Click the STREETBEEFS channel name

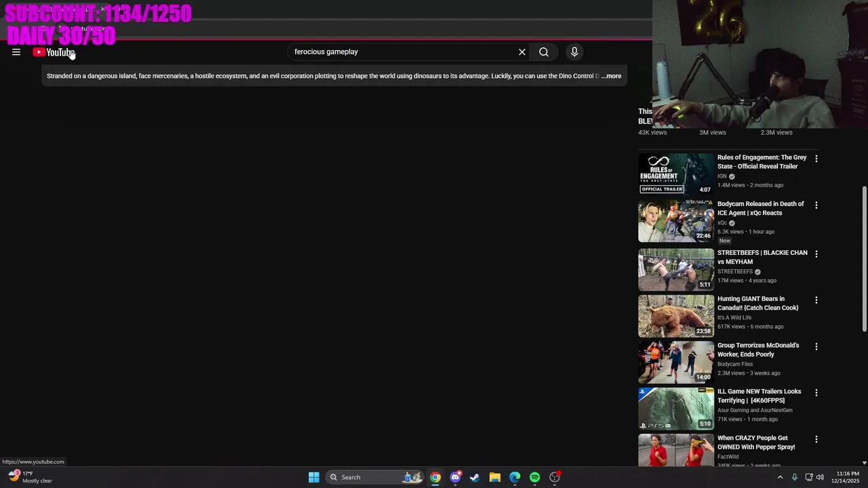tap(735, 272)
